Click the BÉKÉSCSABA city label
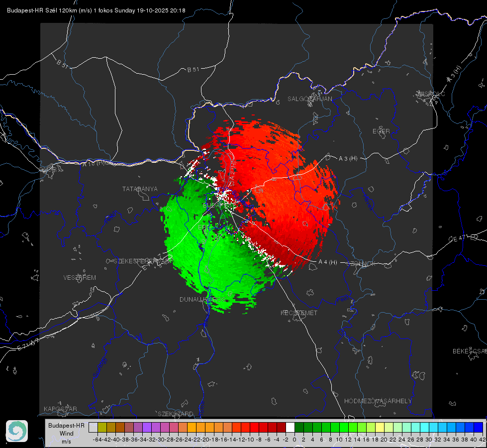The height and width of the screenshot is (448, 487). click(x=470, y=351)
